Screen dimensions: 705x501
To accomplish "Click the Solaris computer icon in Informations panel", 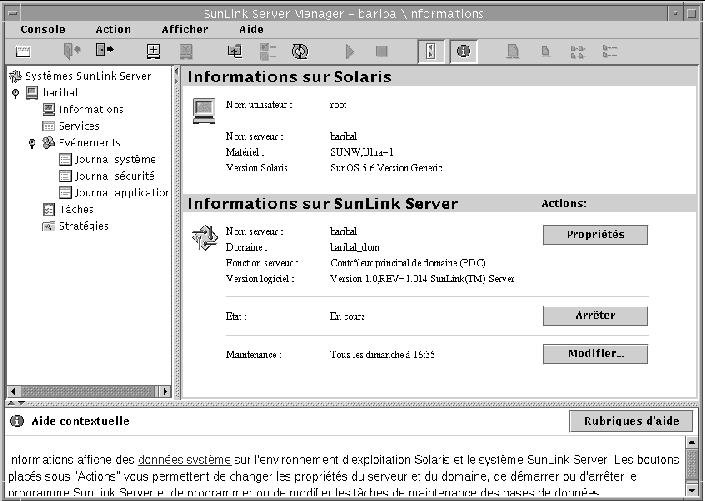I will point(204,111).
